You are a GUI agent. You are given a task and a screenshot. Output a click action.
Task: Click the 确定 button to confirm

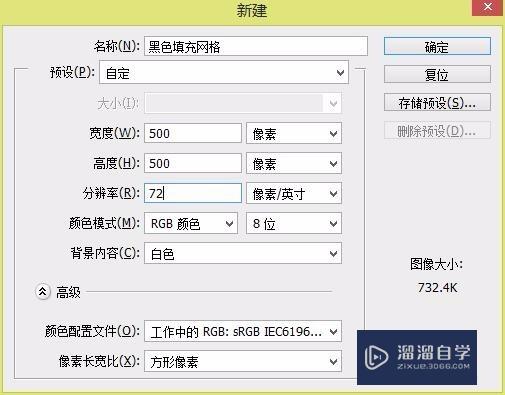(437, 46)
